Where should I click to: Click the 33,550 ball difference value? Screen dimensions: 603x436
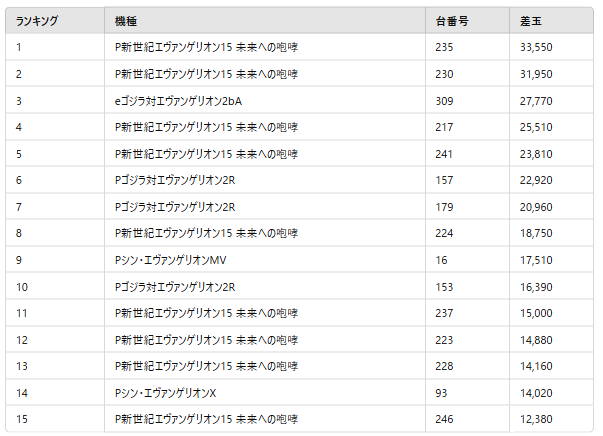coord(536,47)
